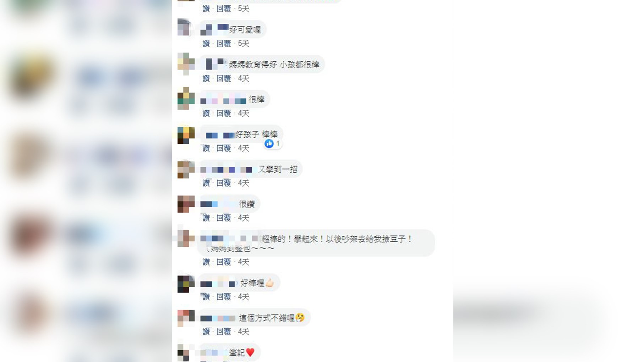644x362 pixels.
Task: Open commenter name before 筆記 heart comment
Action: [x=213, y=352]
